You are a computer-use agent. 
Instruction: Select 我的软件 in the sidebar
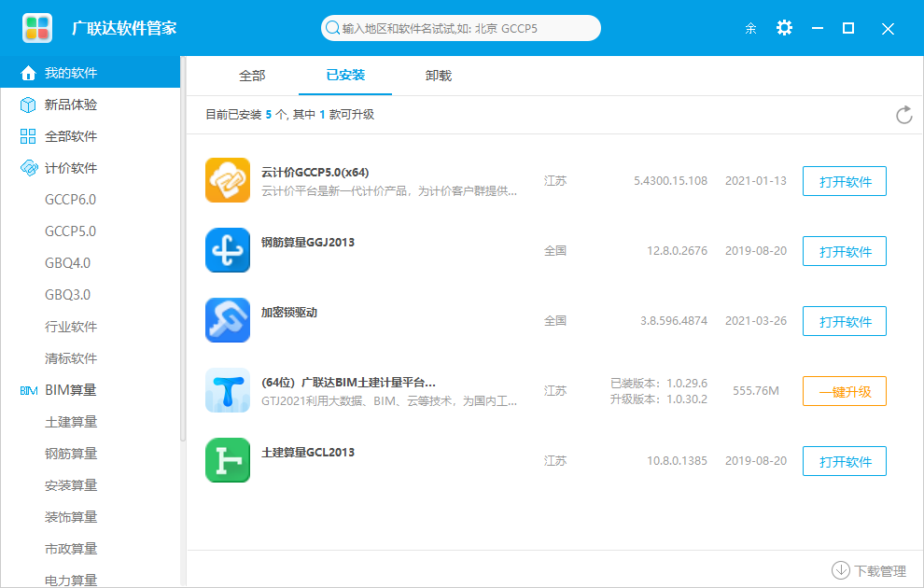click(91, 73)
